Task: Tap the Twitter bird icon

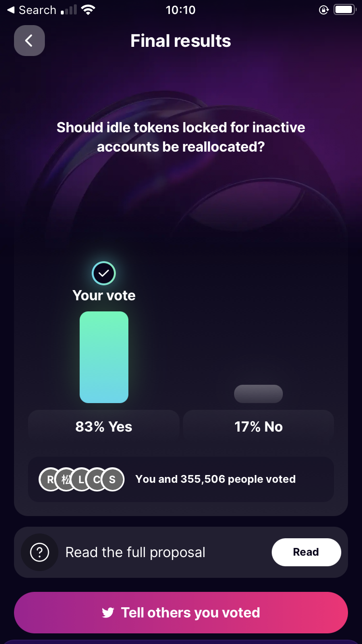Action: coord(108,613)
